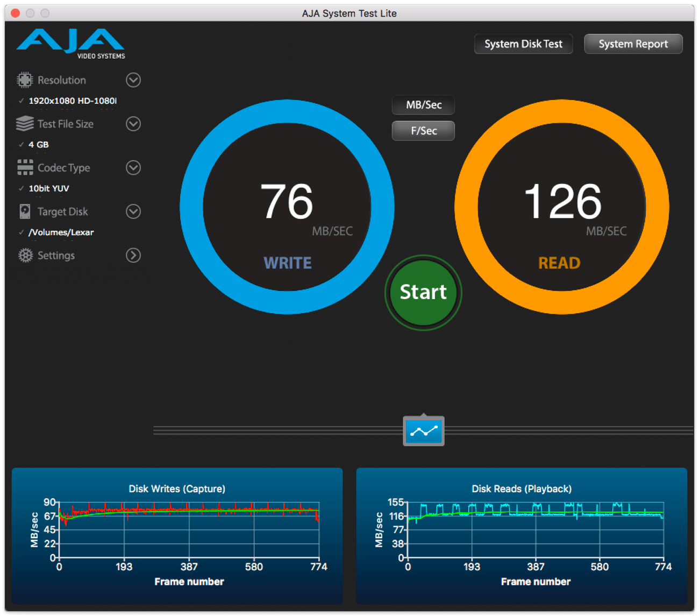Image resolution: width=699 pixels, height=616 pixels.
Task: Switch units to MB/Sec
Action: 424,105
